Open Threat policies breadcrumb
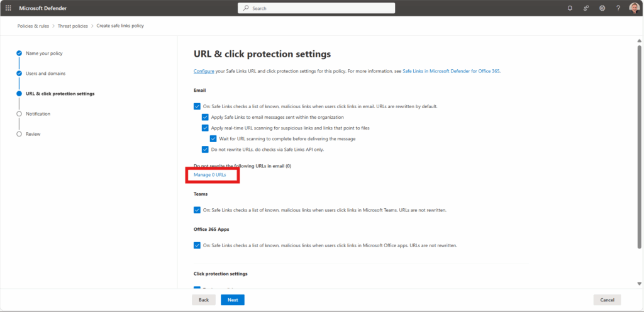Viewport: 644px width, 312px height. click(73, 26)
